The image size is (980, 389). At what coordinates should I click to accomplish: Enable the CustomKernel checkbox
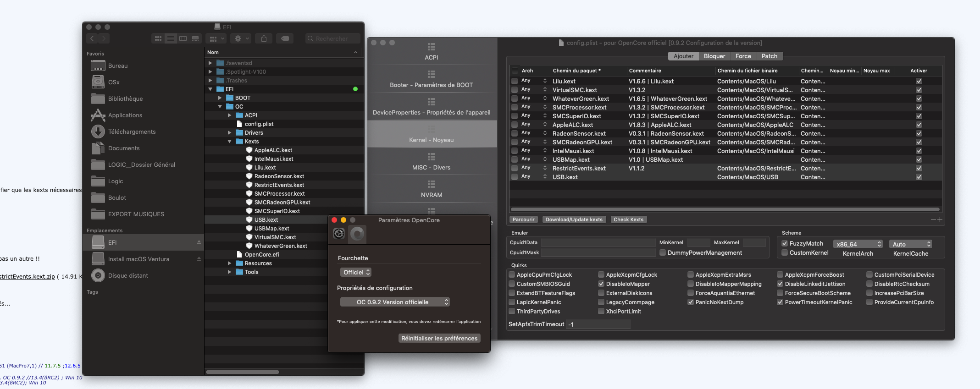[x=785, y=253]
